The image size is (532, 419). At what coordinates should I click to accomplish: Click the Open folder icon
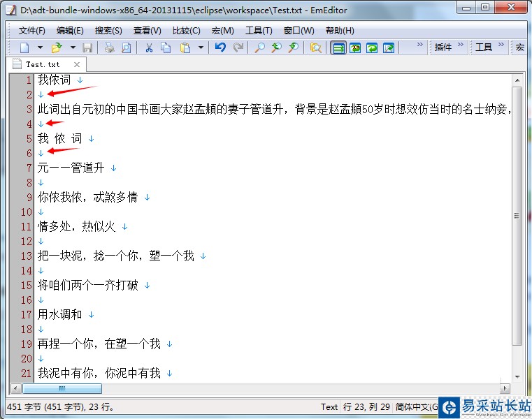click(57, 47)
